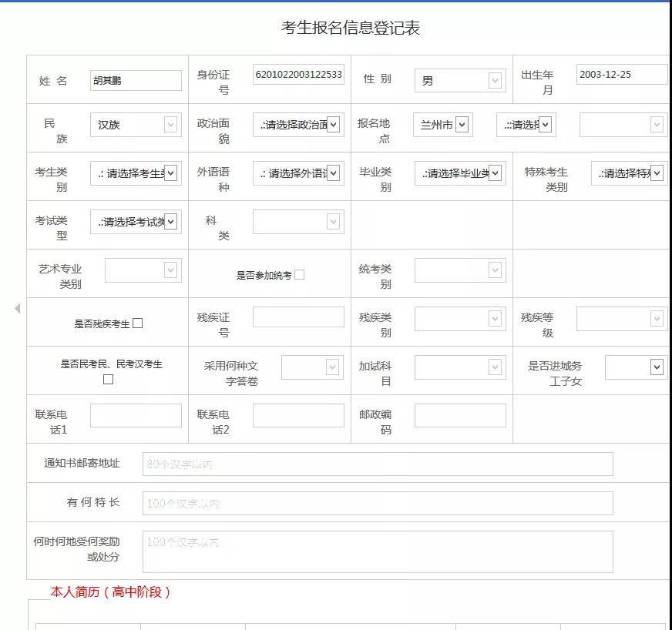
Task: Expand the 毕业类别 dropdown
Action: tap(460, 173)
